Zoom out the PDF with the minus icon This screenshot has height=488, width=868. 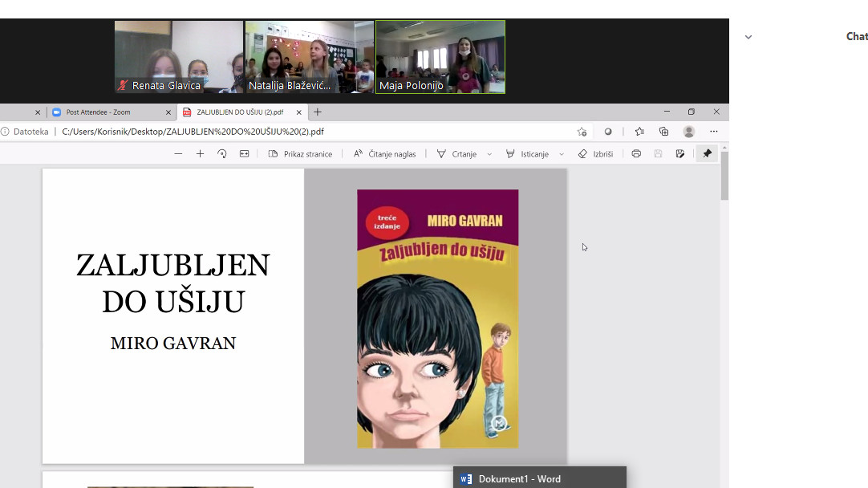click(178, 154)
